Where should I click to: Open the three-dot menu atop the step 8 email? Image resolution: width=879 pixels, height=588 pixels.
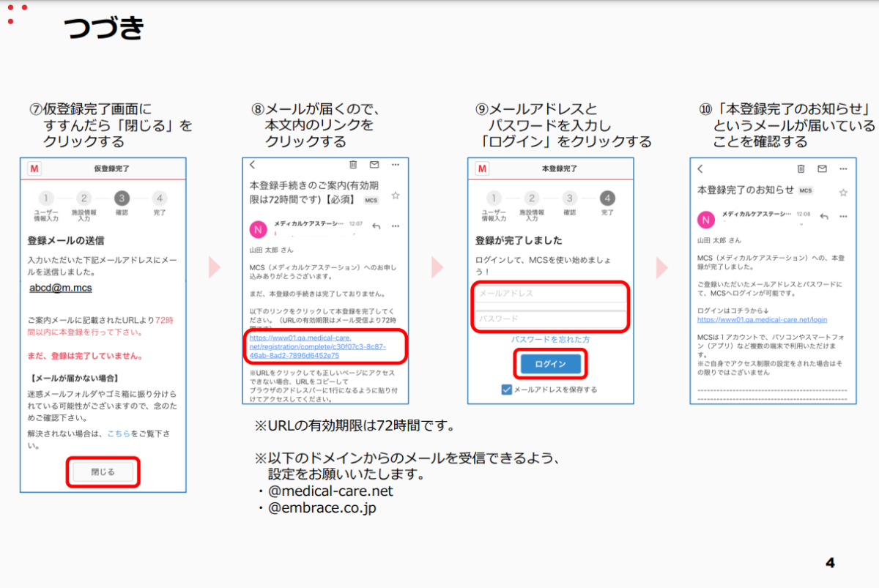coord(394,165)
